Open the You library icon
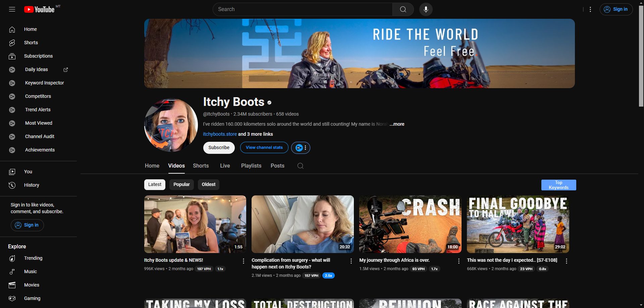 pyautogui.click(x=12, y=172)
